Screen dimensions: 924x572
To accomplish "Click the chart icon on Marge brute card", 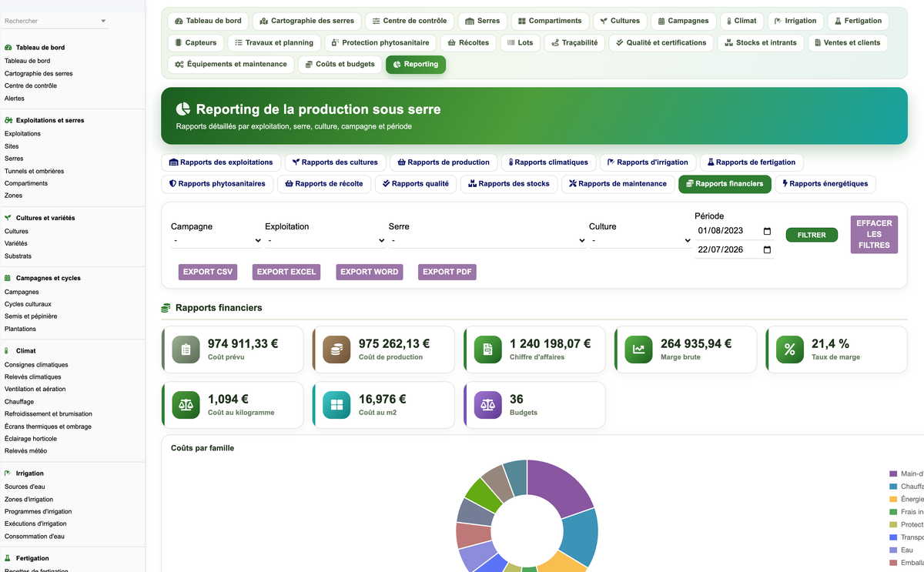I will (x=638, y=350).
